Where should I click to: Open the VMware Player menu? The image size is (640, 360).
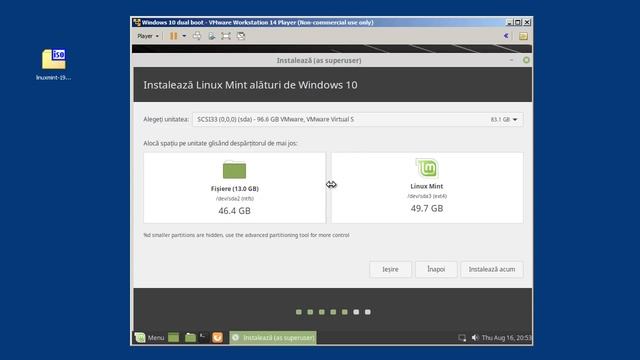pos(148,36)
